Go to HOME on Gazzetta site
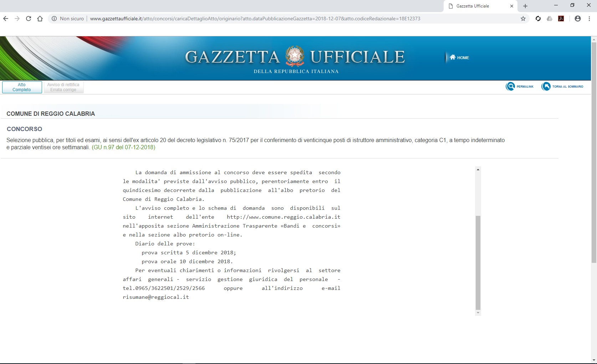Screen dimensions: 597x364 pos(459,57)
